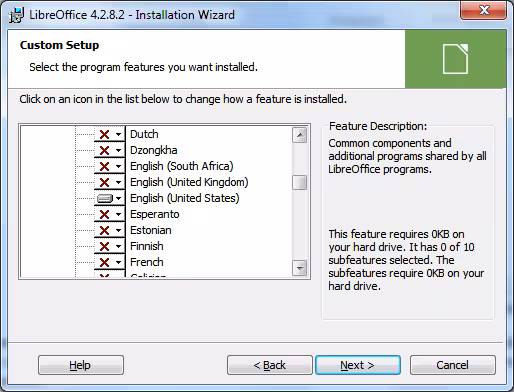Click the red X icon for English (United Kingdom)
The image size is (514, 392).
[104, 182]
